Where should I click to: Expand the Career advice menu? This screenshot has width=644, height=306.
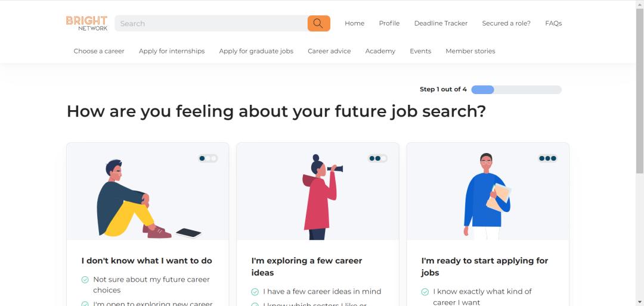coord(329,51)
